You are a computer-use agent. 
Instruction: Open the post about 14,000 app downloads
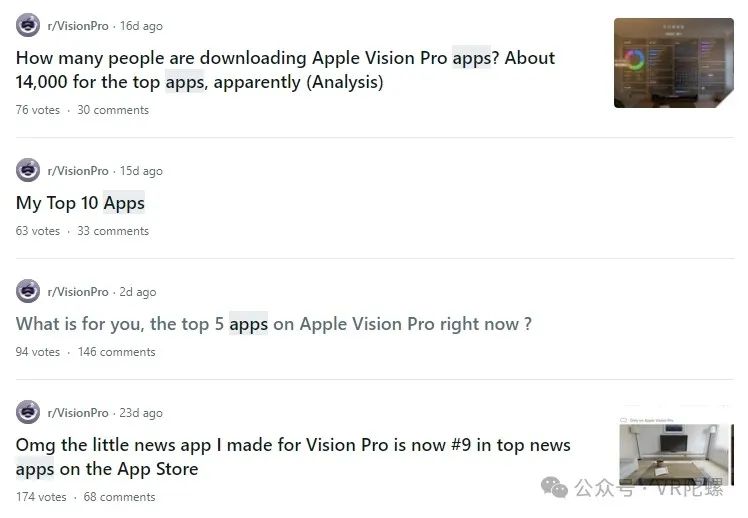[285, 70]
